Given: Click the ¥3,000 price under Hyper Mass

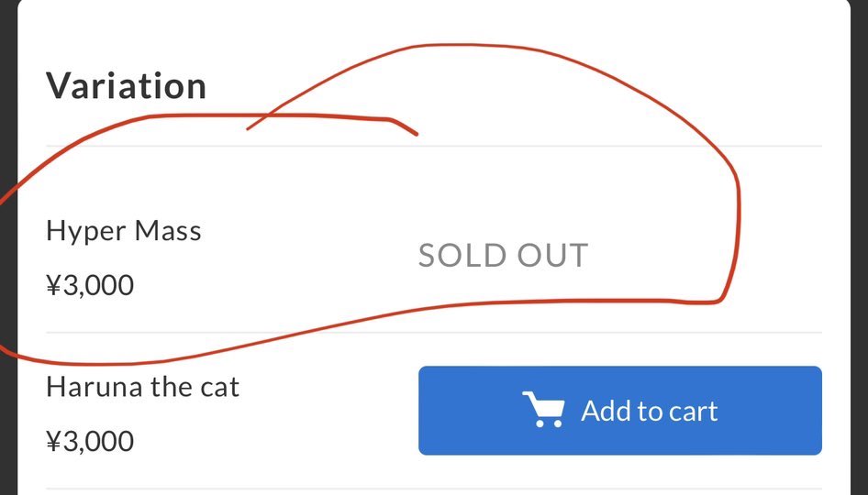Looking at the screenshot, I should (x=90, y=286).
